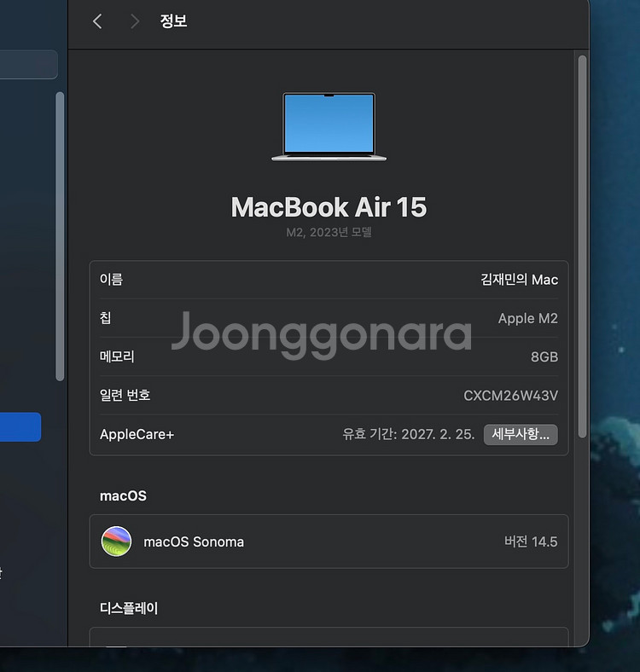The height and width of the screenshot is (672, 640).
Task: Open AppleCare+ 세부사항 details button
Action: pos(521,435)
